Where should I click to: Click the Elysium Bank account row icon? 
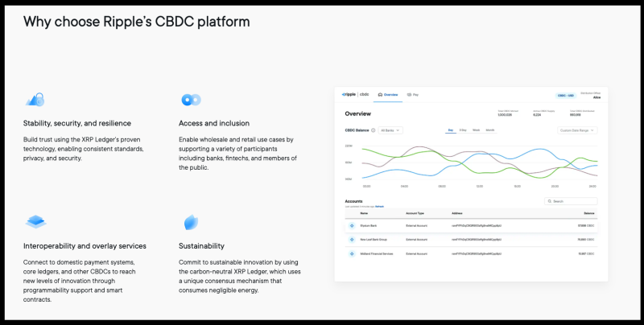(x=352, y=226)
